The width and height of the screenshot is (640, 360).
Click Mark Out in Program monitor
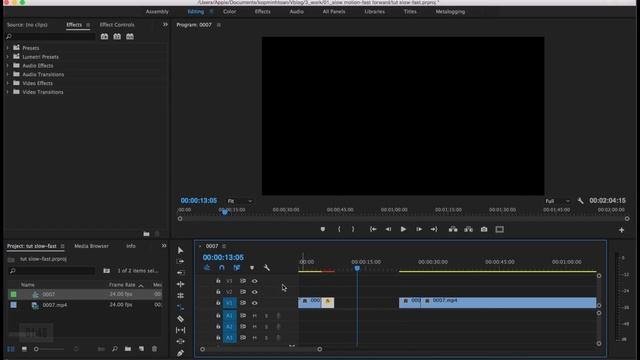(x=353, y=229)
